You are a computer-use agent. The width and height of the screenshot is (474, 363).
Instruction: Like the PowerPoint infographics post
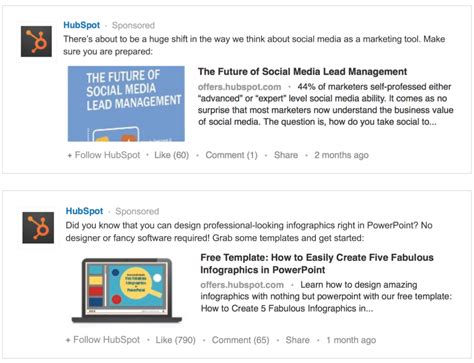pos(175,340)
